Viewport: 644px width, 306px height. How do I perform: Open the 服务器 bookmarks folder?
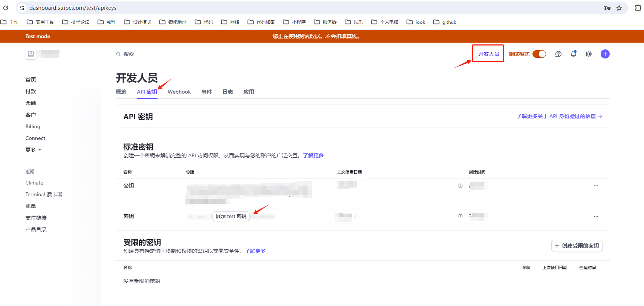(x=325, y=22)
